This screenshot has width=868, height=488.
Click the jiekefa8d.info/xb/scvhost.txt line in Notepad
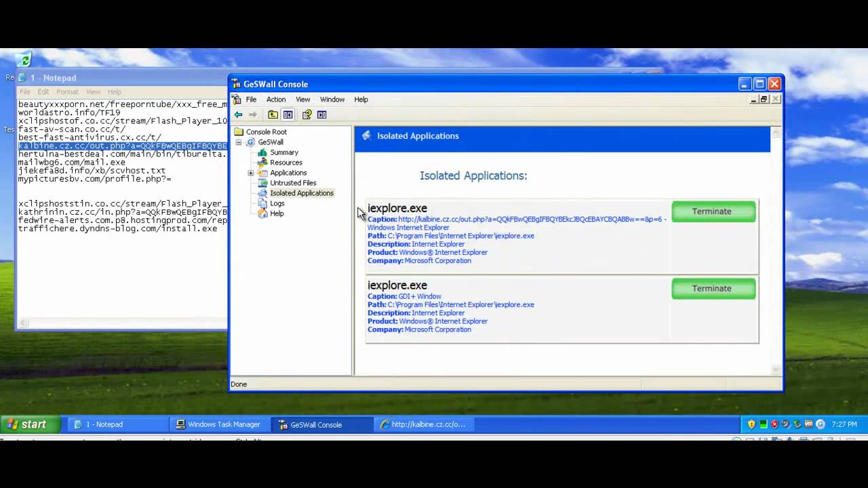tap(92, 171)
